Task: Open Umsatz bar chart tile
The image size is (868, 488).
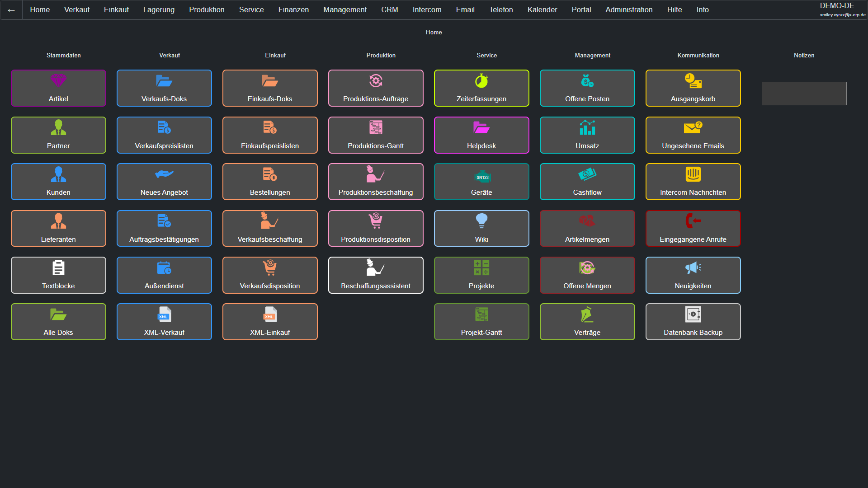Action: (x=587, y=135)
